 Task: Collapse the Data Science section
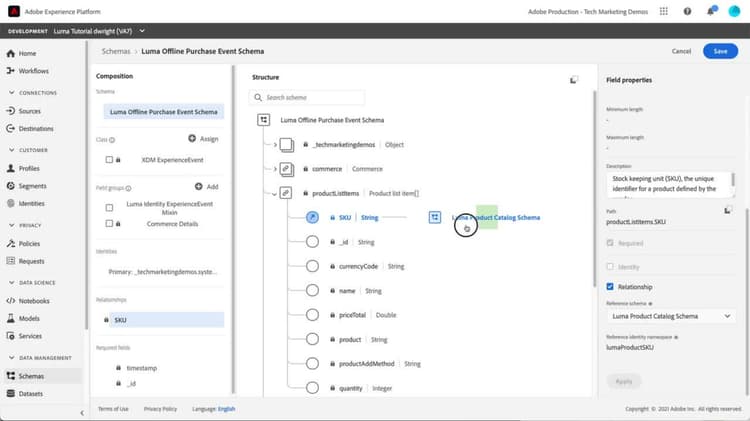point(11,282)
